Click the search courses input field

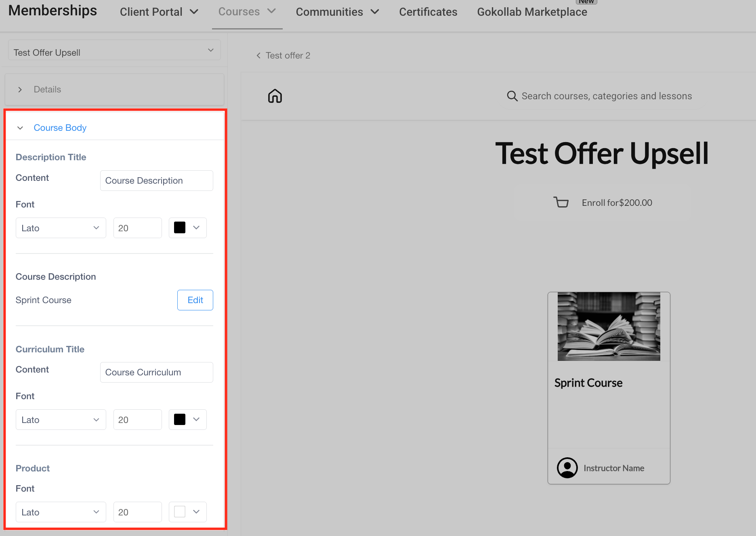pos(607,96)
